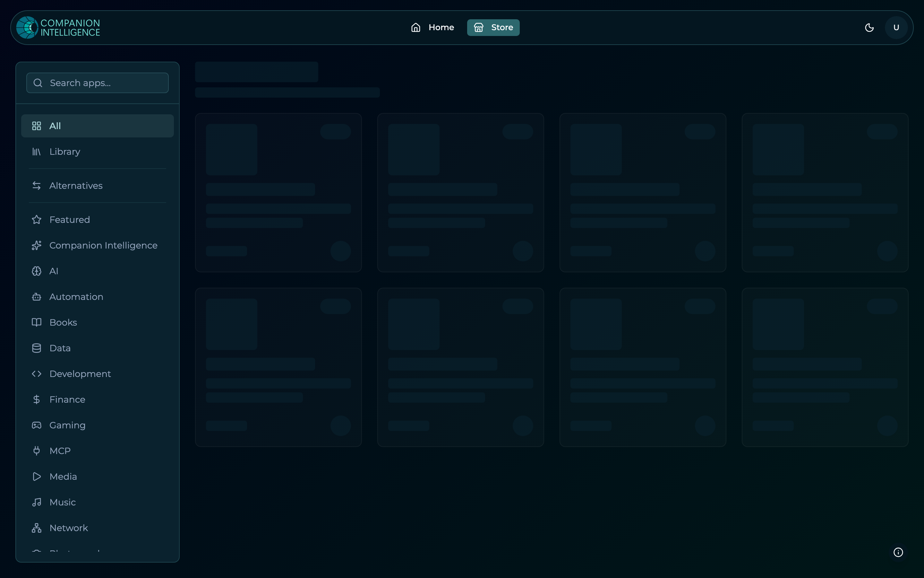Click the dollar sign icon

point(37,399)
